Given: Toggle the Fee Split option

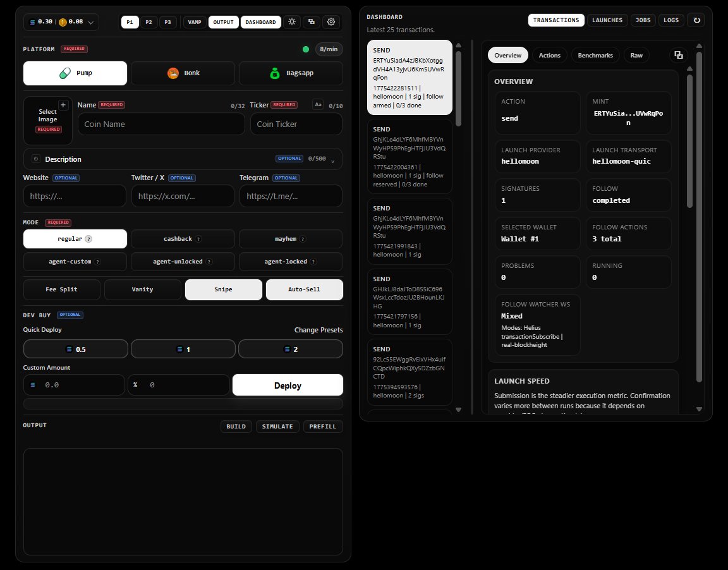Looking at the screenshot, I should point(62,289).
